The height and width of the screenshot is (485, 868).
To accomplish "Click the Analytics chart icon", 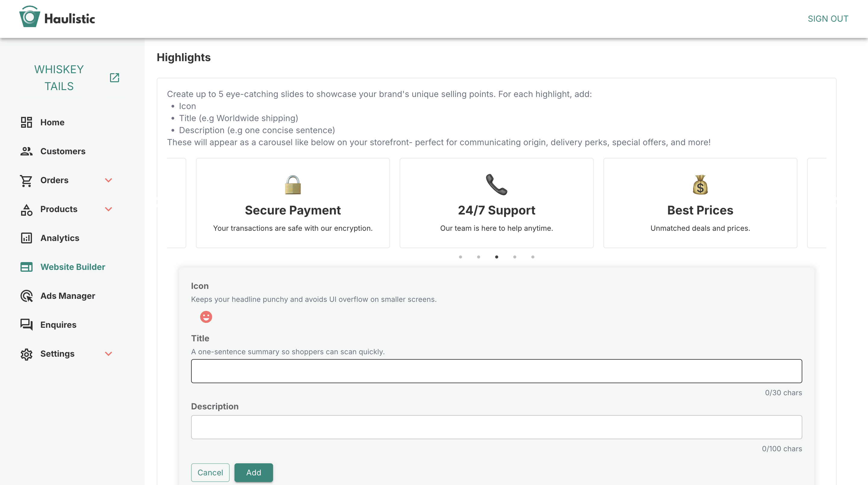I will (26, 238).
